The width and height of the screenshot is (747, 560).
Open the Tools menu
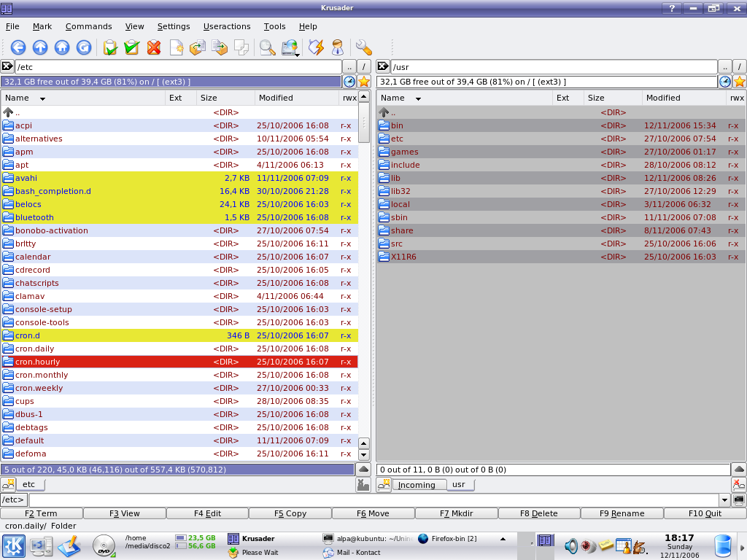[x=274, y=27]
